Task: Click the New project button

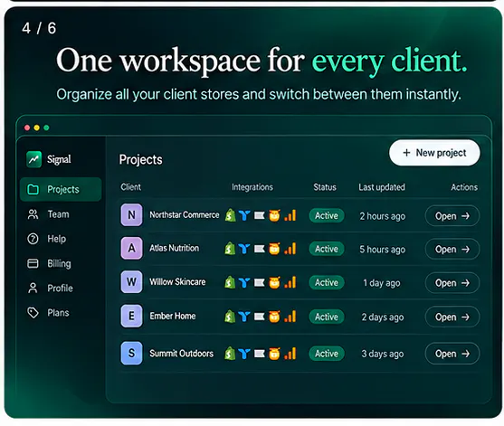Action: coord(434,153)
